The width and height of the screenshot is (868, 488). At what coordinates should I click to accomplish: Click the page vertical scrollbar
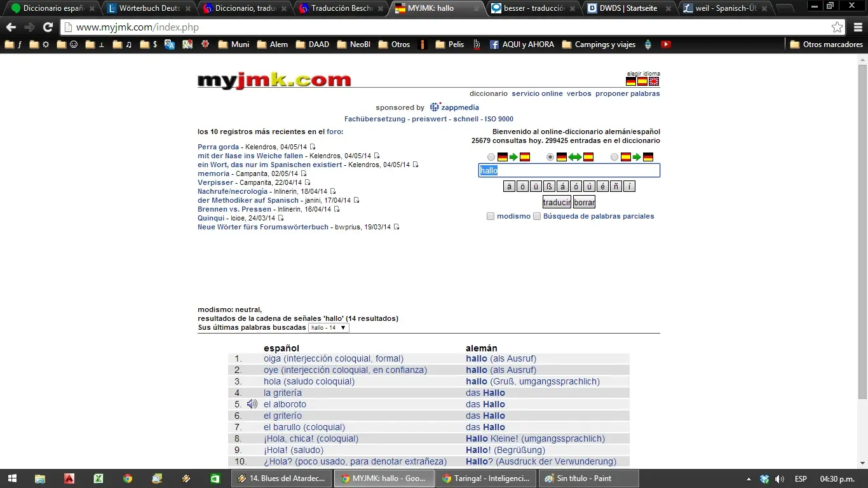(862, 231)
